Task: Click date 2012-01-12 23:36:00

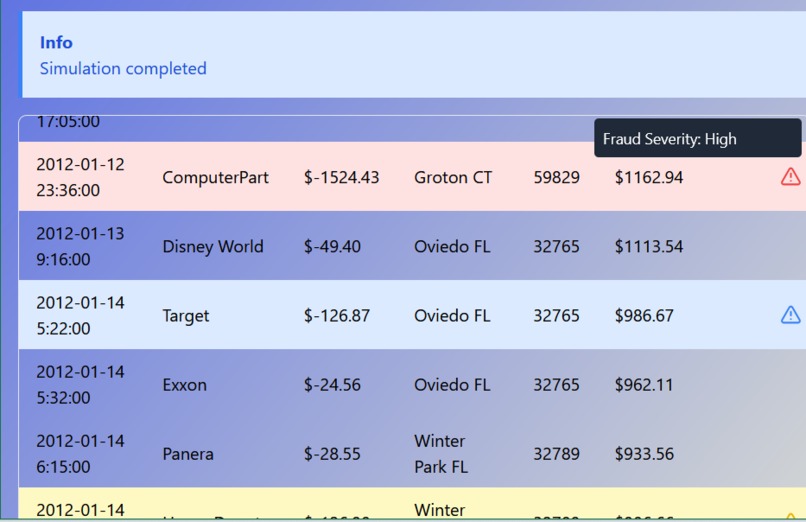Action: point(80,177)
